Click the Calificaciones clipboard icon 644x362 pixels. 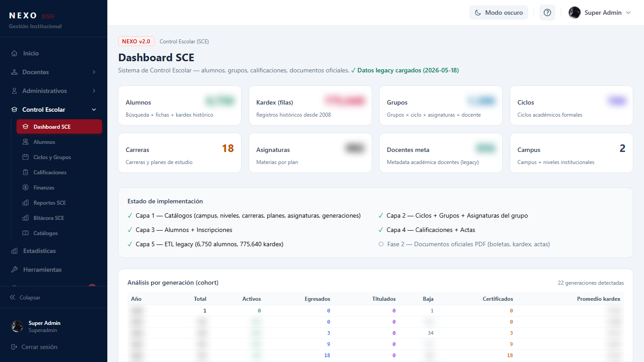(25, 173)
